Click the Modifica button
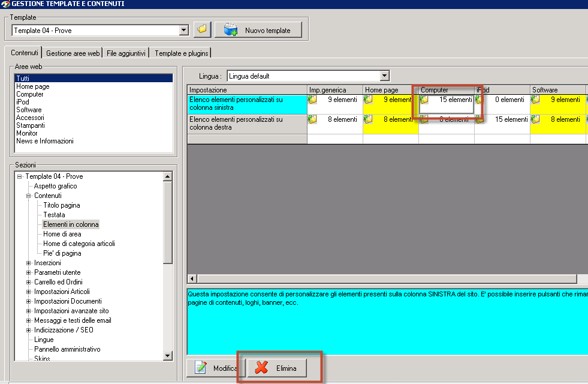The image size is (588, 384). [216, 368]
